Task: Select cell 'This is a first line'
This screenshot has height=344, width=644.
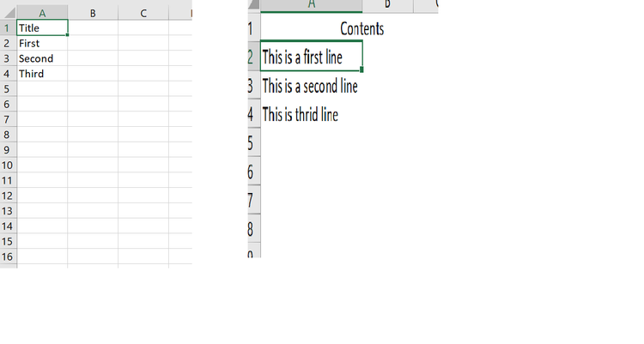Action: [x=312, y=57]
